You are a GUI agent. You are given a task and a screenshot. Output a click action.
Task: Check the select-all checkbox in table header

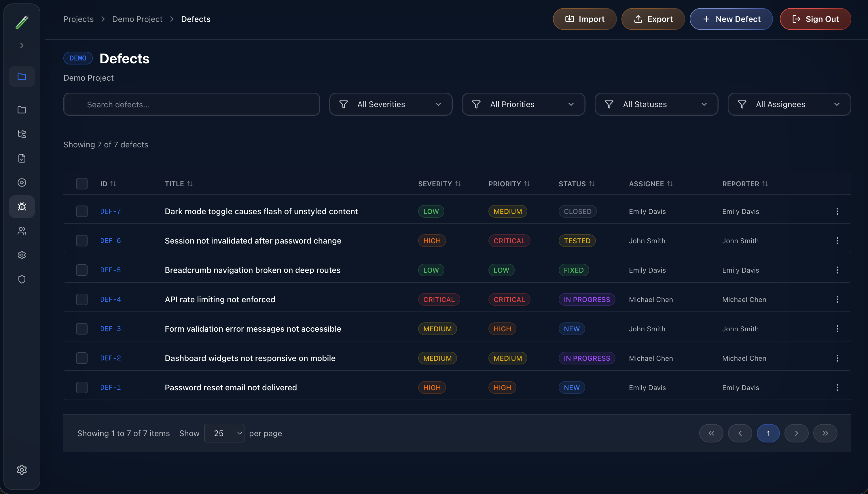coord(82,184)
